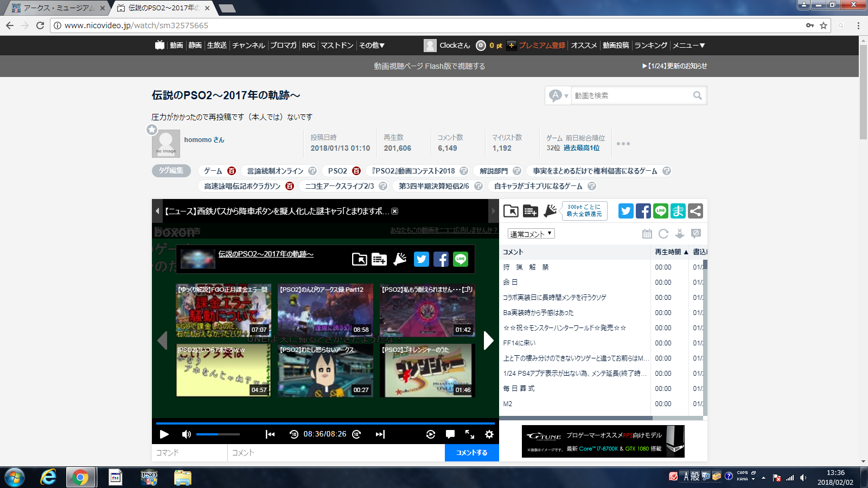Screen dimensions: 868x488
Task: Open the その他 menu dropdown
Action: pyautogui.click(x=372, y=46)
